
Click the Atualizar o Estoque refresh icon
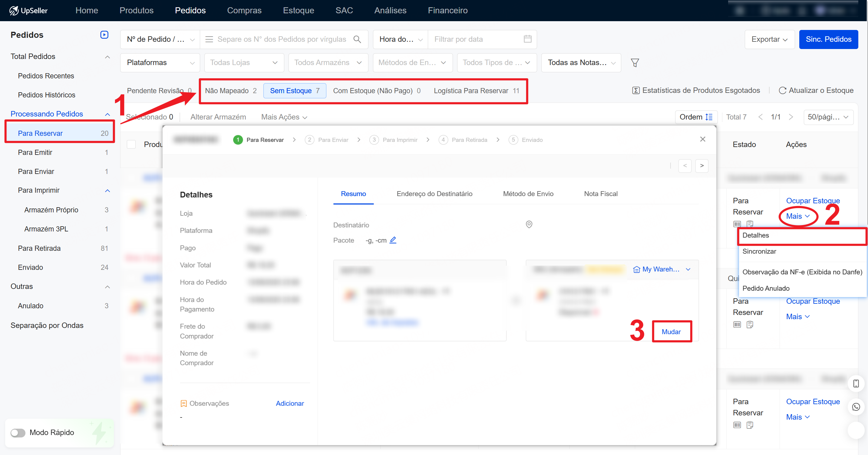point(782,90)
